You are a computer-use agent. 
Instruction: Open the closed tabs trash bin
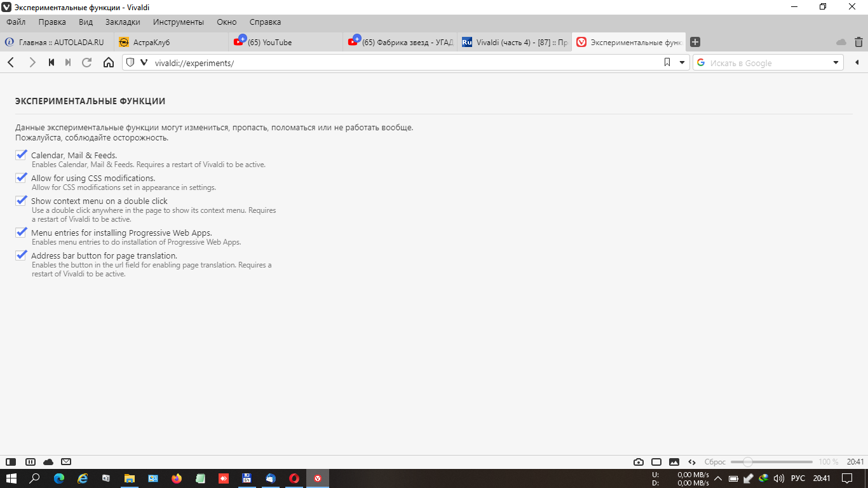click(x=858, y=42)
